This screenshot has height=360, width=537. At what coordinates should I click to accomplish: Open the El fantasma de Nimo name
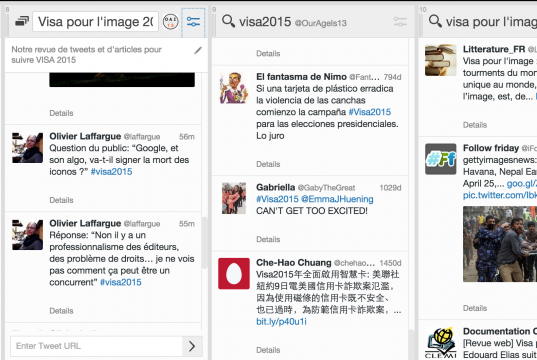coord(301,77)
